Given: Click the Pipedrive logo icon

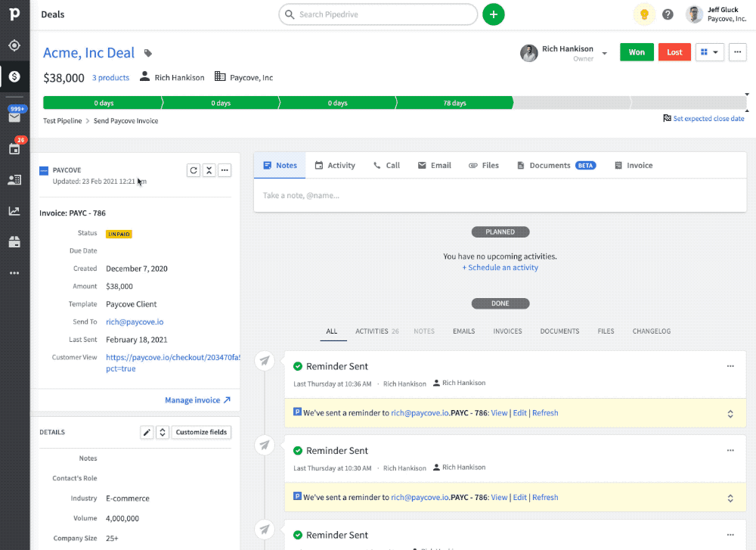Looking at the screenshot, I should pyautogui.click(x=14, y=14).
